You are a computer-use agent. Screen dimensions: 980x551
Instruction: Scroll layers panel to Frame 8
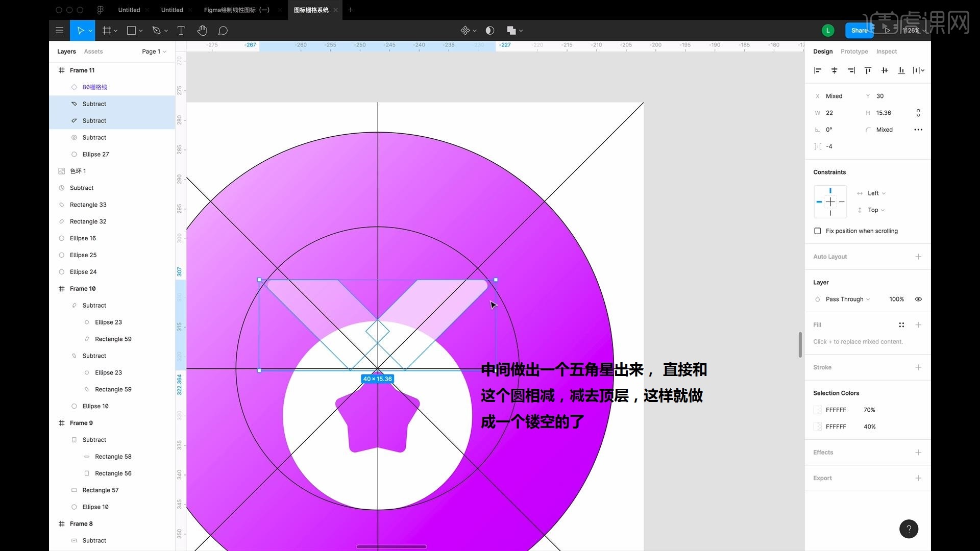tap(82, 523)
